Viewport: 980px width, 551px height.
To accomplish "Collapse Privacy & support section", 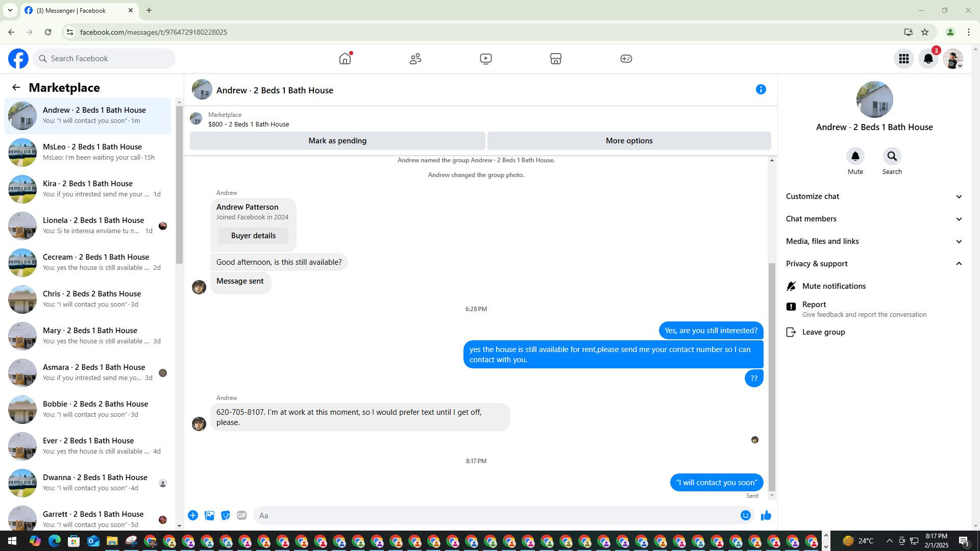I will (x=874, y=264).
